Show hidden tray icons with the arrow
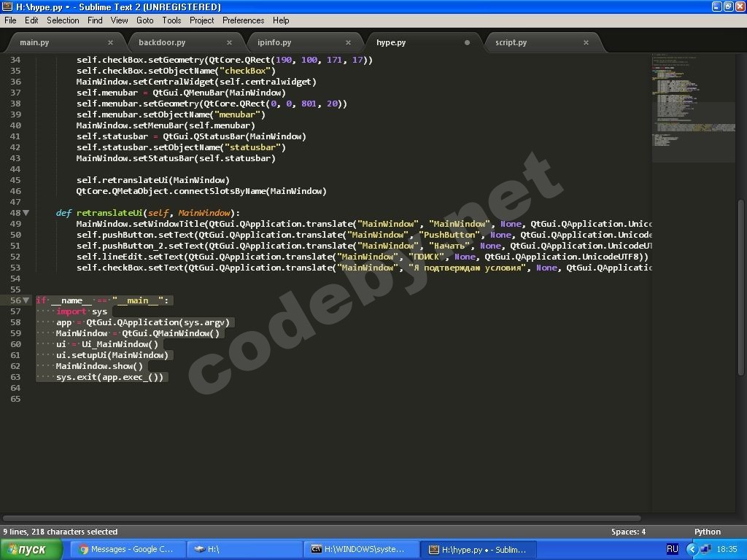Image resolution: width=747 pixels, height=560 pixels. (x=692, y=549)
